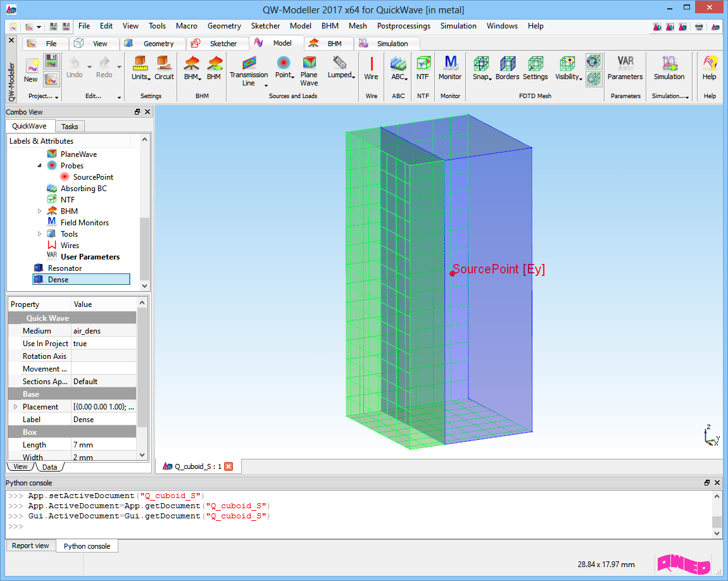
Task: Expand the Placement property row
Action: point(15,406)
